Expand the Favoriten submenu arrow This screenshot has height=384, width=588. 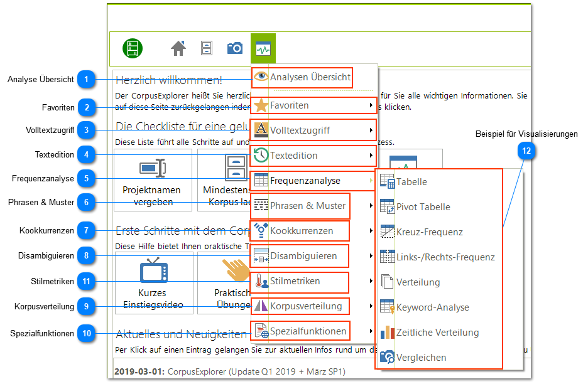coord(371,105)
